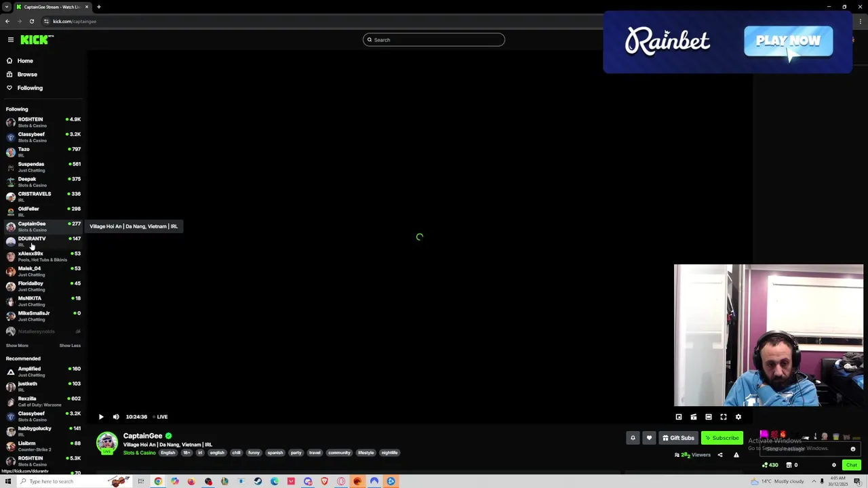Image resolution: width=868 pixels, height=488 pixels.
Task: Toggle heart follow button for CaptainGee
Action: coord(649,438)
